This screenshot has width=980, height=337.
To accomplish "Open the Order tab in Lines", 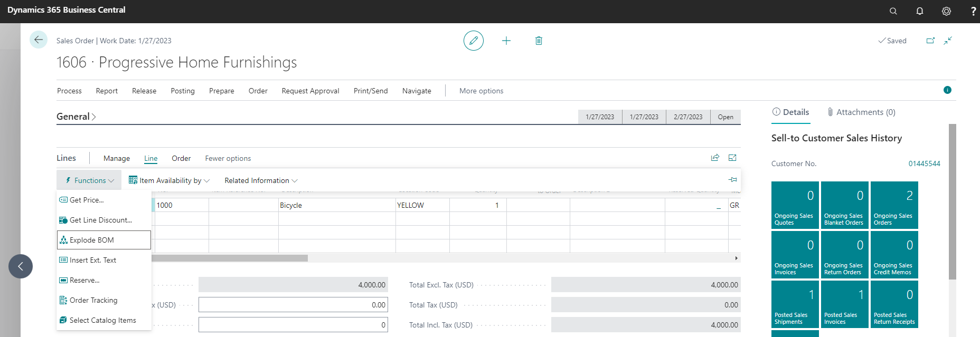I will click(181, 158).
